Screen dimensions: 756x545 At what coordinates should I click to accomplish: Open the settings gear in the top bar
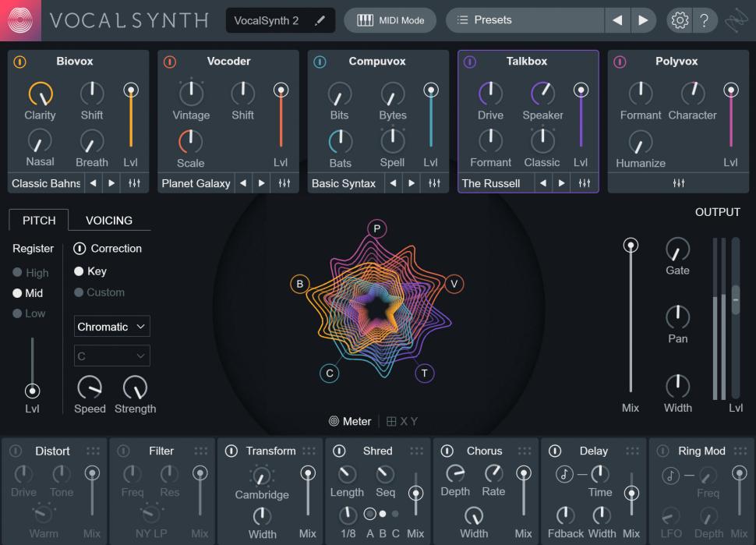pyautogui.click(x=679, y=20)
